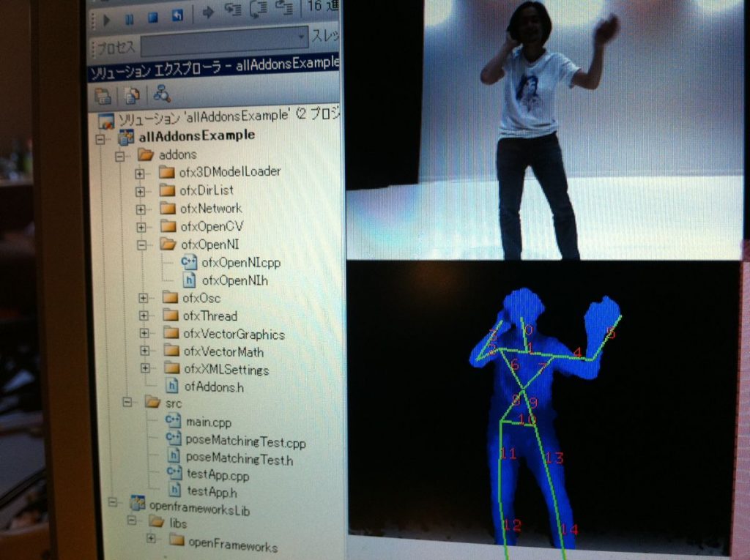Collapse the src folder

point(127,402)
